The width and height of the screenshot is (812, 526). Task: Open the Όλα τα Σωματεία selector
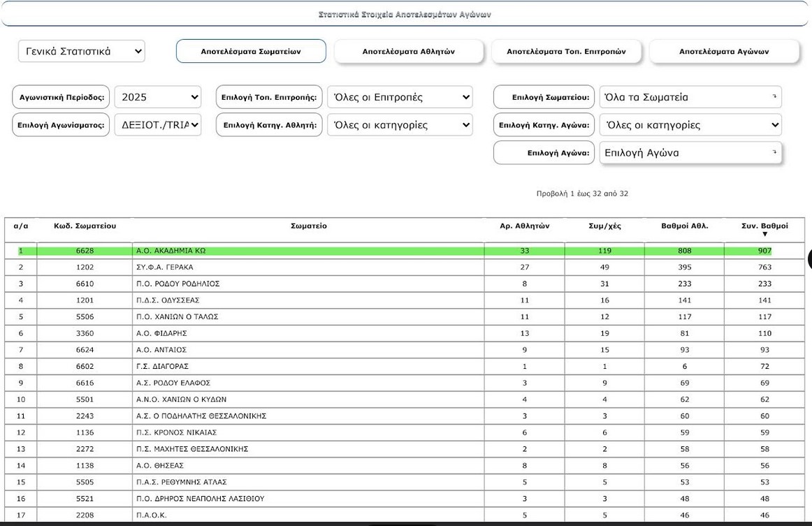[x=690, y=97]
